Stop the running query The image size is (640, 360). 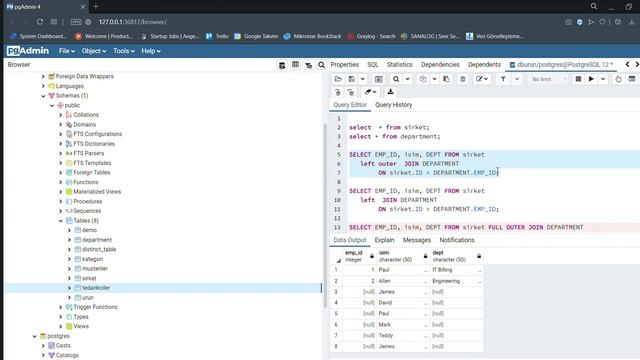point(578,79)
